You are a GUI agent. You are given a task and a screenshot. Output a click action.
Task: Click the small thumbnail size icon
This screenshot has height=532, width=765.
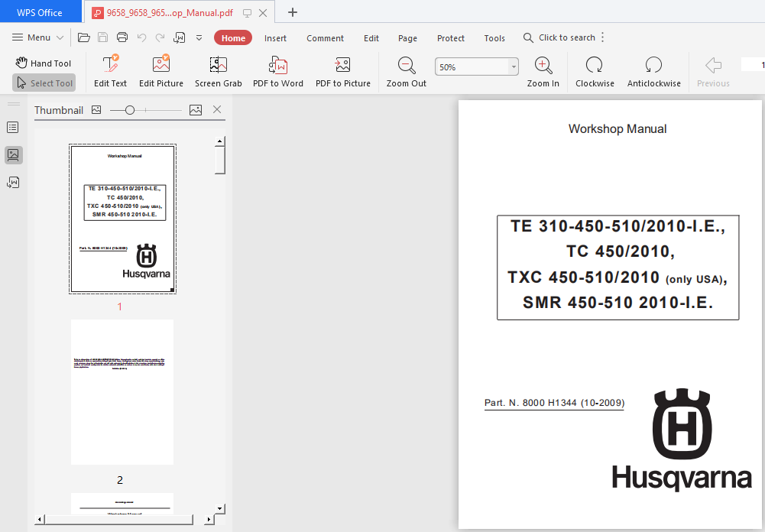[x=96, y=110]
